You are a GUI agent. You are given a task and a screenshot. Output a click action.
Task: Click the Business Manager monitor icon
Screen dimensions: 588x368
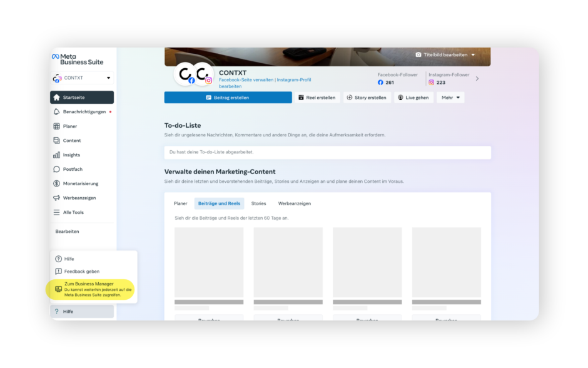[59, 289]
